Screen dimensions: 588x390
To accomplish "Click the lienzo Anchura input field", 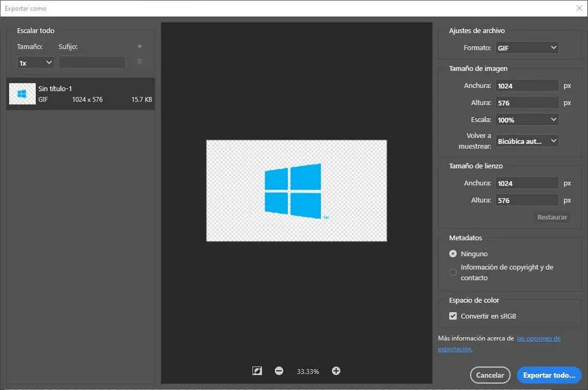I will [x=527, y=183].
